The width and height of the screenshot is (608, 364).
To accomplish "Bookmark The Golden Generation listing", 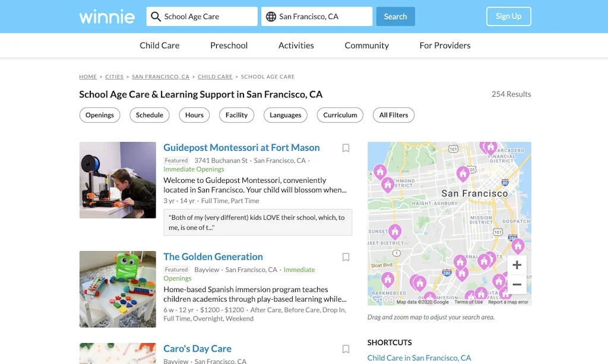I will coord(346,257).
